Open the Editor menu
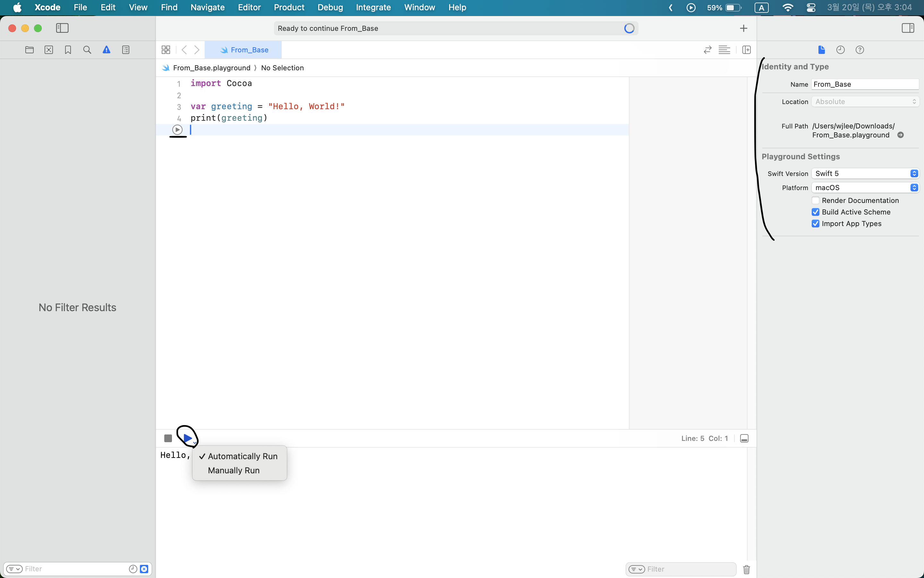The height and width of the screenshot is (578, 924). [x=249, y=7]
